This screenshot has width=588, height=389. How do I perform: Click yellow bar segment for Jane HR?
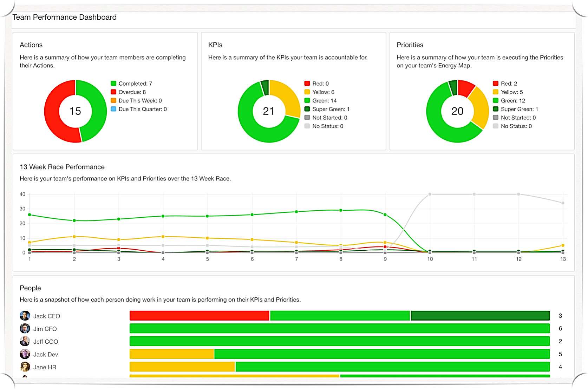point(182,367)
